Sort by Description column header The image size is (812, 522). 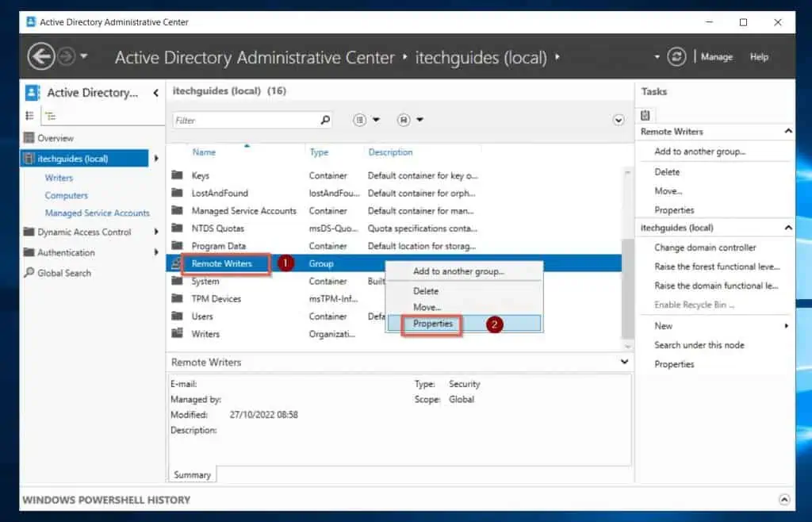(390, 152)
